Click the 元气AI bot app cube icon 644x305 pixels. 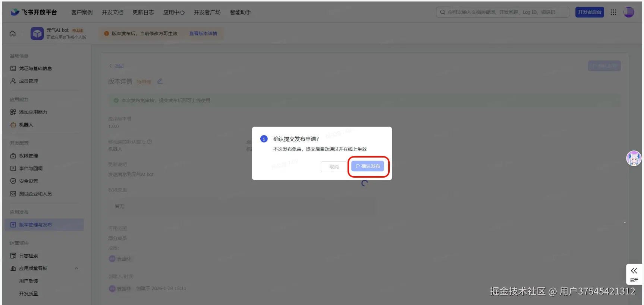point(37,34)
